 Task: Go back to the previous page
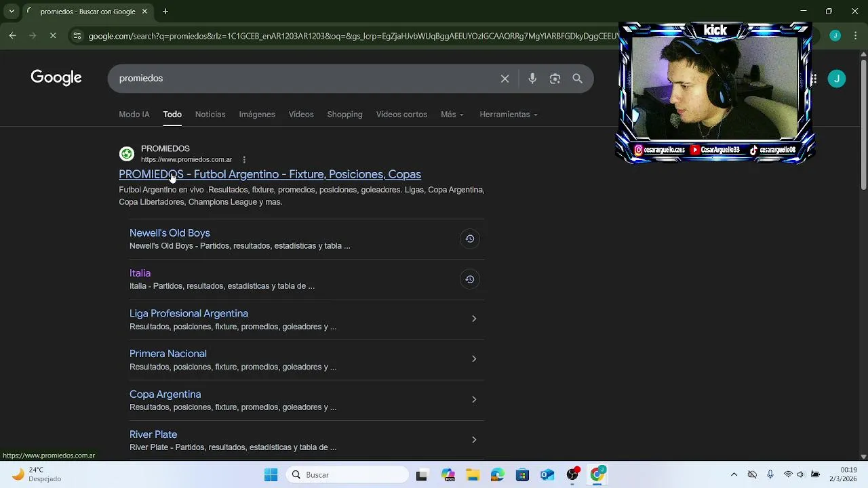pyautogui.click(x=12, y=35)
